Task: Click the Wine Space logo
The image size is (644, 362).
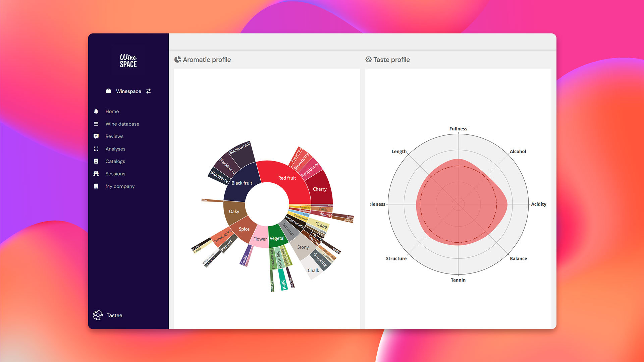Action: [x=128, y=61]
